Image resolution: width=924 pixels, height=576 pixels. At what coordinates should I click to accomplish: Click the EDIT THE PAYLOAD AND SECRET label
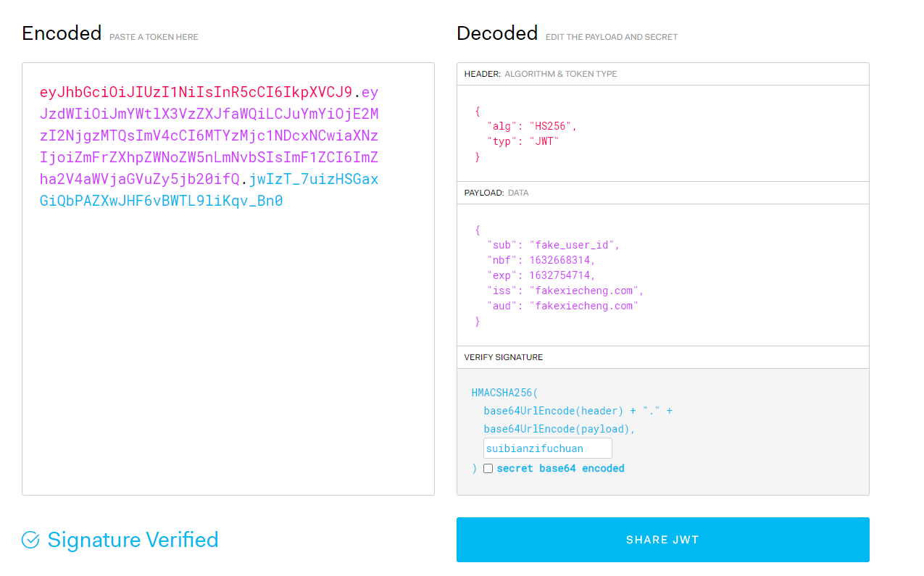[x=611, y=36]
